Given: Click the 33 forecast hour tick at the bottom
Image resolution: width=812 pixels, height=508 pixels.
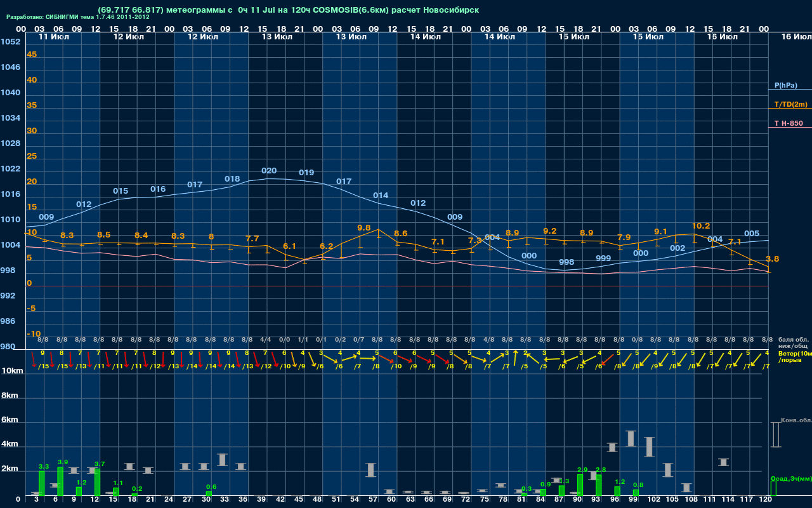Looking at the screenshot, I should click(225, 500).
